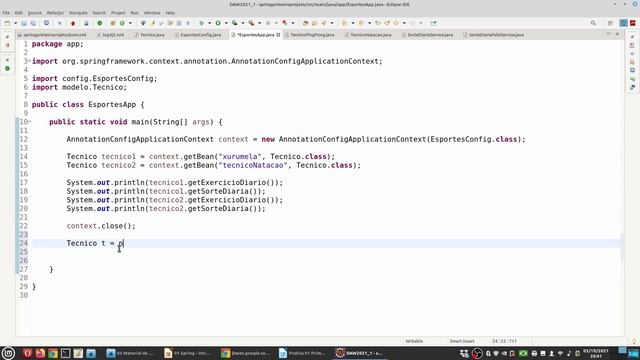Open the Project menu
The width and height of the screenshot is (640, 360).
click(x=118, y=13)
